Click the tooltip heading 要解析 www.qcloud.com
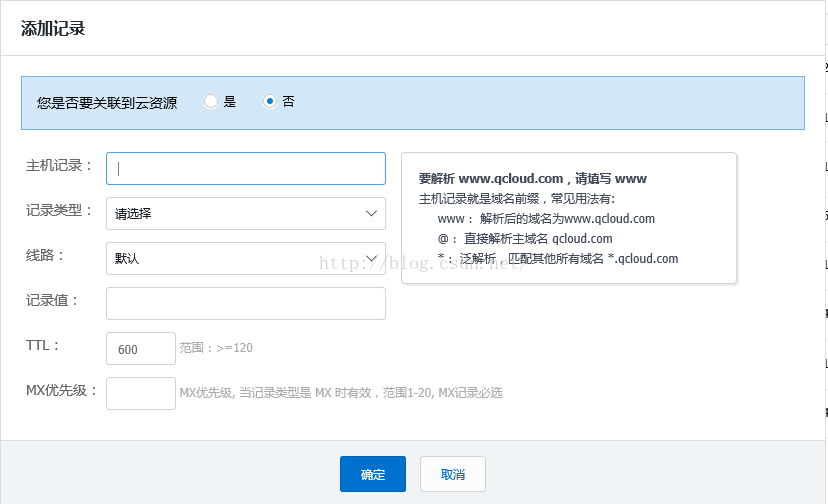828x504 pixels. coord(533,179)
